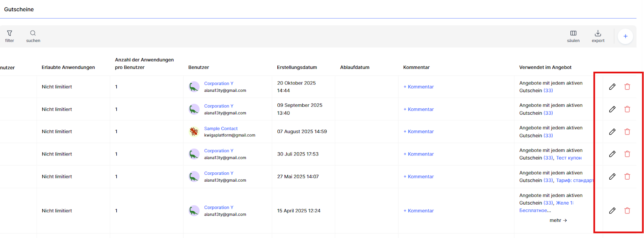The height and width of the screenshot is (238, 644).
Task: Click the Erstellungsdatum column header
Action: coord(297,67)
